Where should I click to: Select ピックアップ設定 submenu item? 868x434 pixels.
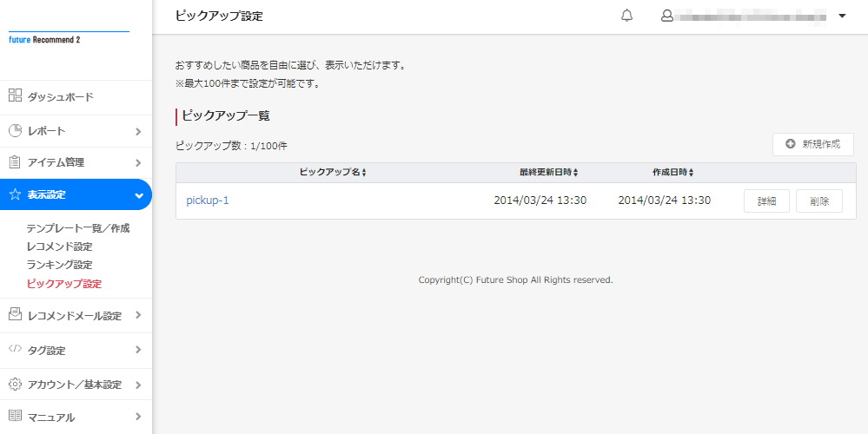64,284
